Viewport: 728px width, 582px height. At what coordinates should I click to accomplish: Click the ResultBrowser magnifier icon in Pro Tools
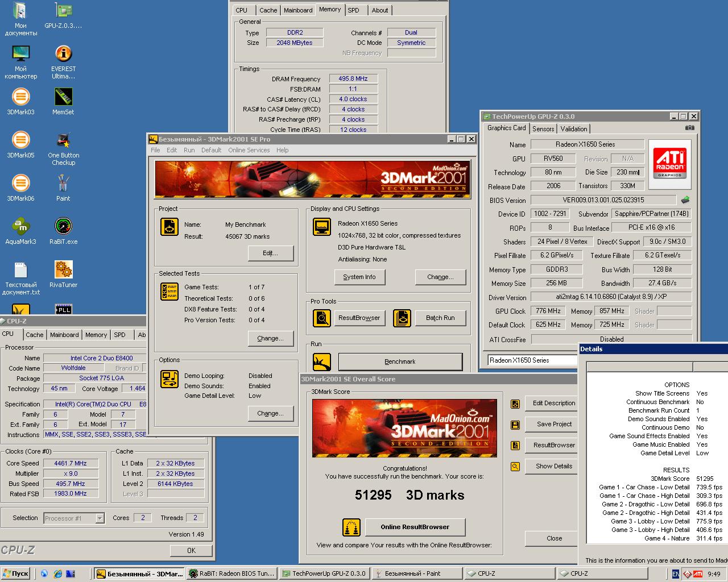322,318
